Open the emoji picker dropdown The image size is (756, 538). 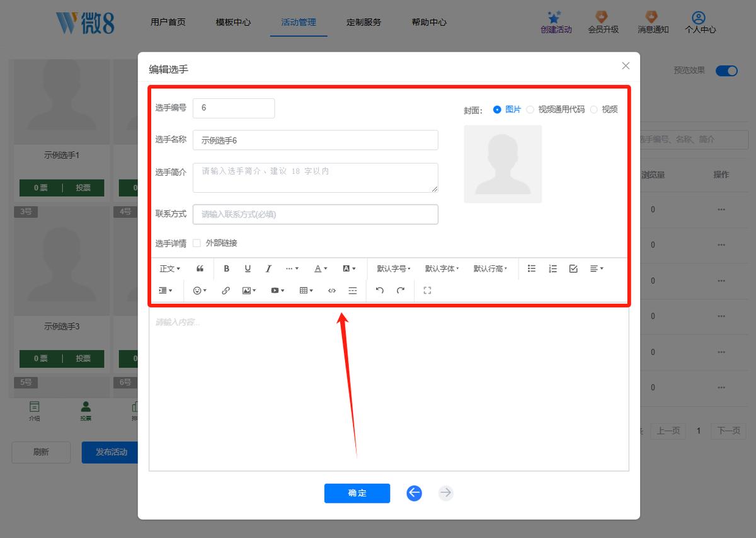click(200, 290)
